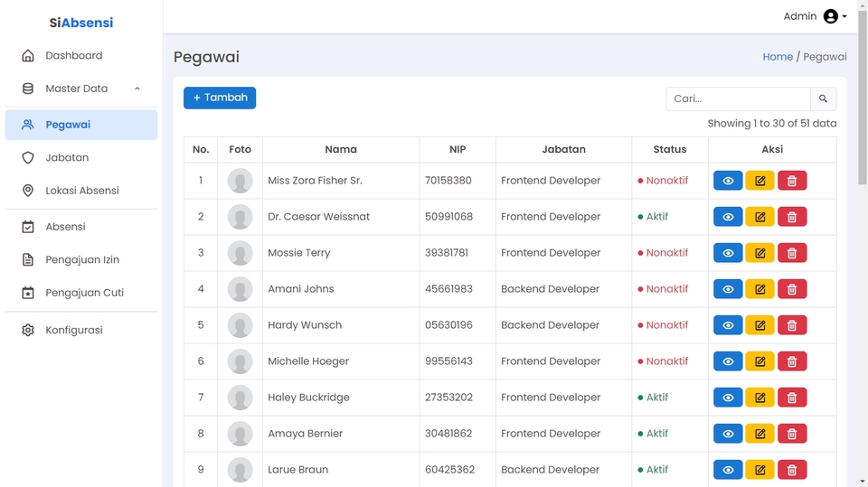Viewport: 868px width, 487px height.
Task: Click the Tambah button to add employee
Action: 220,98
